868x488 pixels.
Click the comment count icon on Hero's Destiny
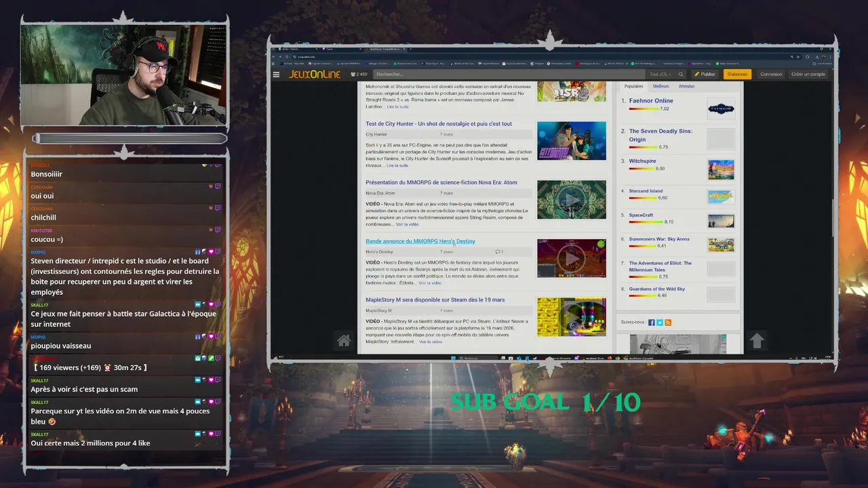498,252
